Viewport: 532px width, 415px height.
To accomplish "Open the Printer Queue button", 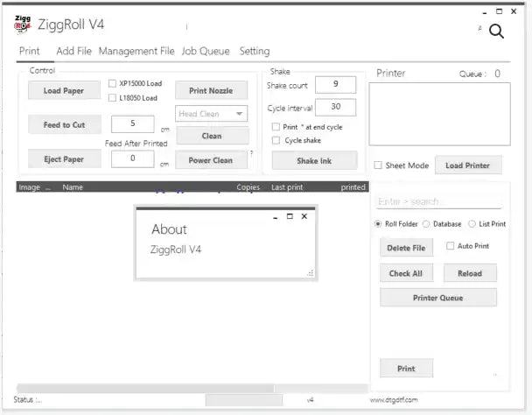I will coord(438,298).
